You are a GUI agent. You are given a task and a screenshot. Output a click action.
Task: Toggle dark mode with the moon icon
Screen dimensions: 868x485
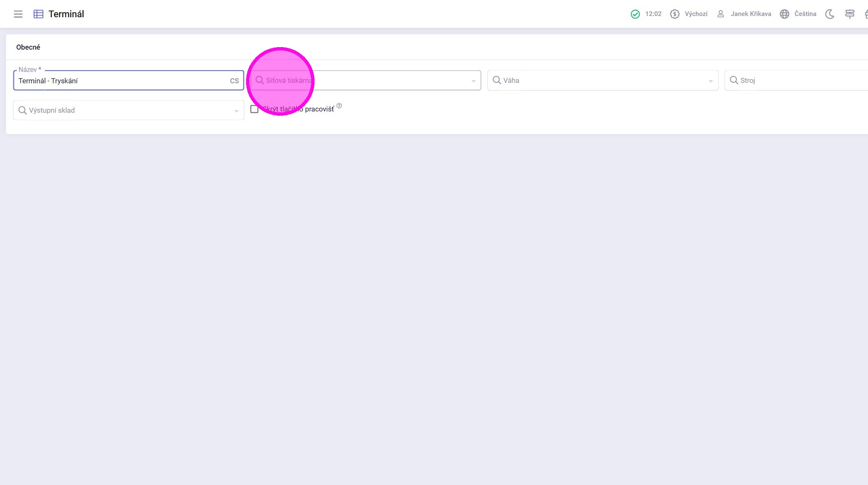tap(829, 14)
